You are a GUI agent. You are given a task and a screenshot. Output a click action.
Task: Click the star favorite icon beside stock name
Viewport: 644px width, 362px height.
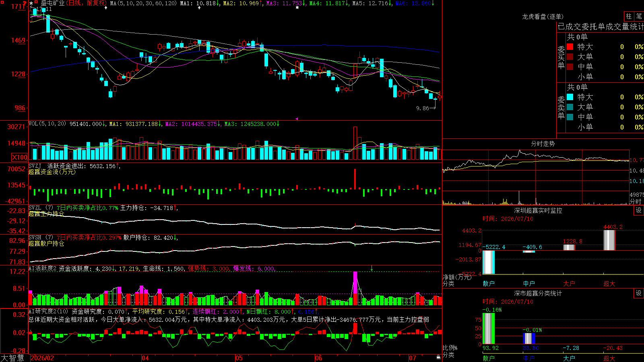pos(31,3)
